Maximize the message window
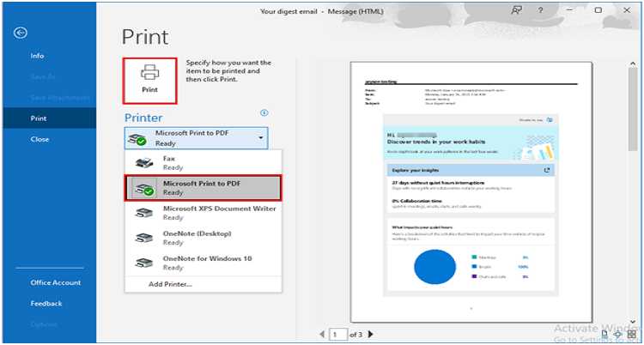This screenshot has height=345, width=644. [x=598, y=11]
